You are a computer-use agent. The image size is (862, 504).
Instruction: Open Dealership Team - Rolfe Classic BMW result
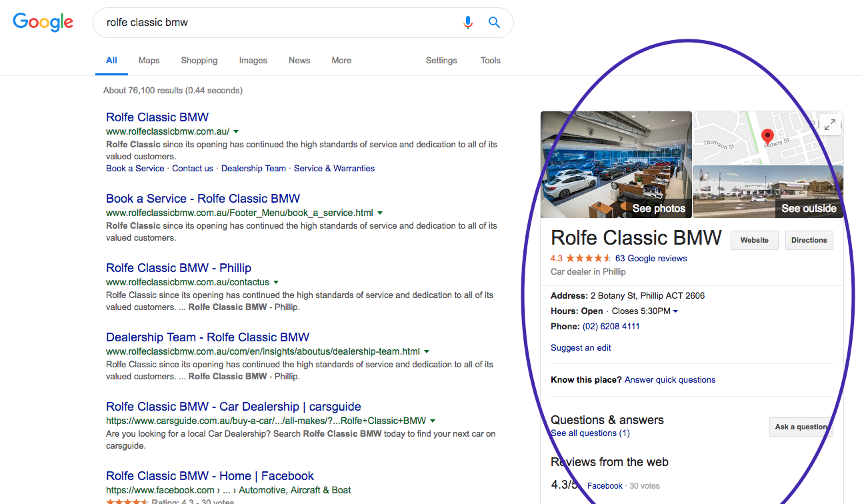pyautogui.click(x=207, y=337)
